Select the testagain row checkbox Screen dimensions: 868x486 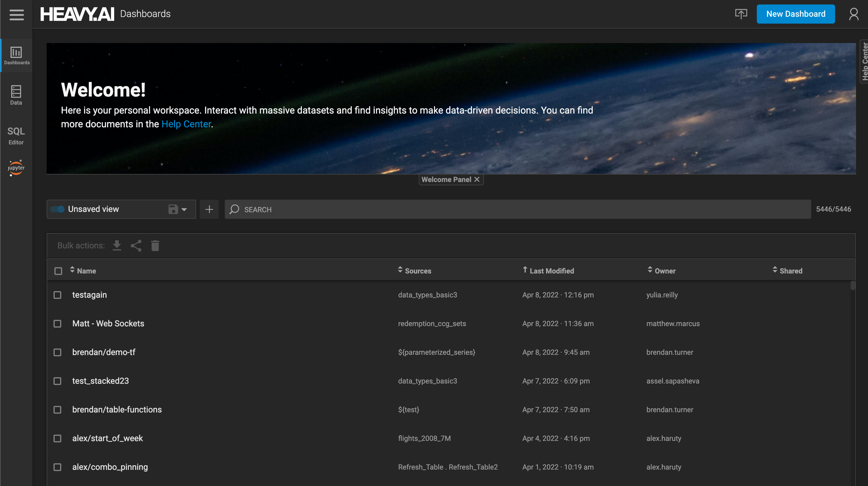tap(57, 295)
